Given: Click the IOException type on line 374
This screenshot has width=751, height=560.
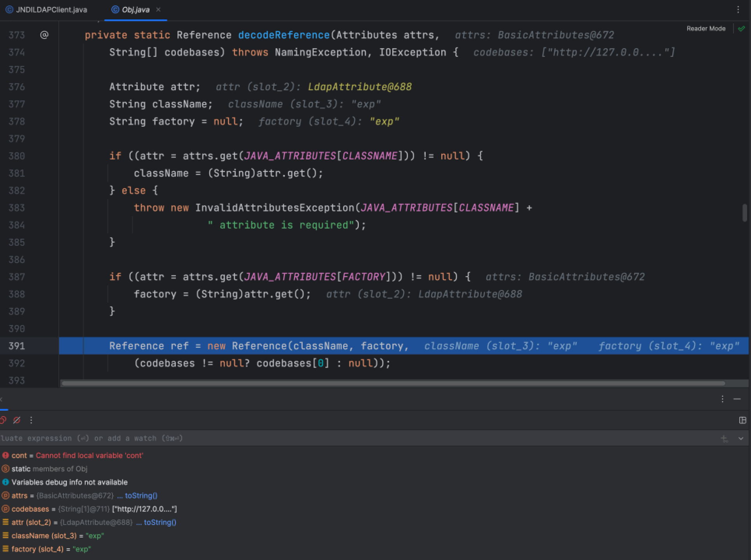Looking at the screenshot, I should [x=412, y=52].
